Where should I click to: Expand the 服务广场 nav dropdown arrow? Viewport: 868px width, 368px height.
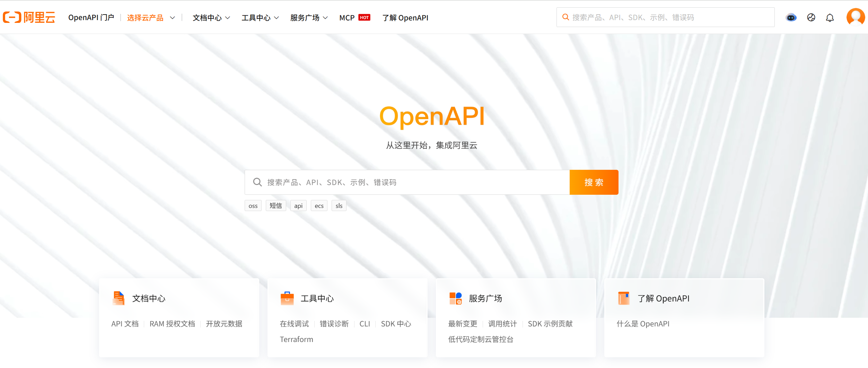pos(325,18)
